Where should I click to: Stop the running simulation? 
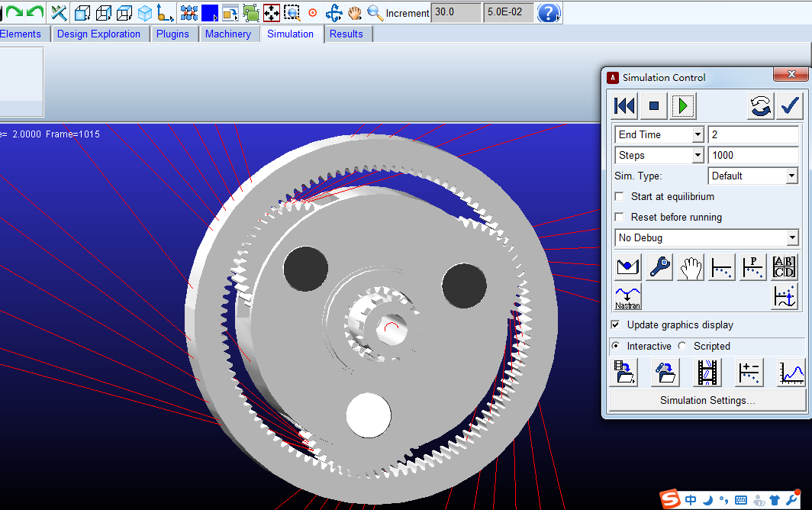pyautogui.click(x=653, y=106)
